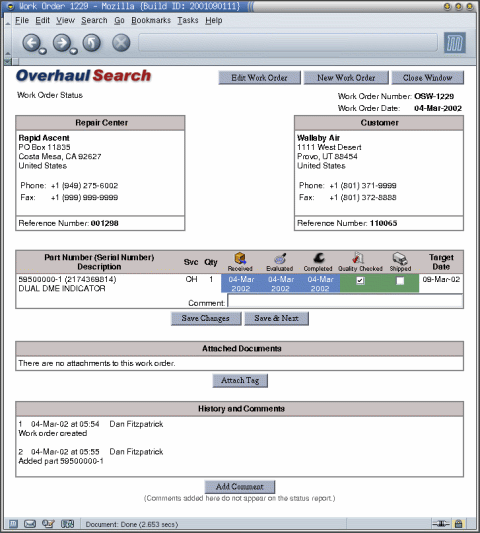Open the Forward button history dropdown arrow
This screenshot has height=533, width=480.
coord(73,51)
